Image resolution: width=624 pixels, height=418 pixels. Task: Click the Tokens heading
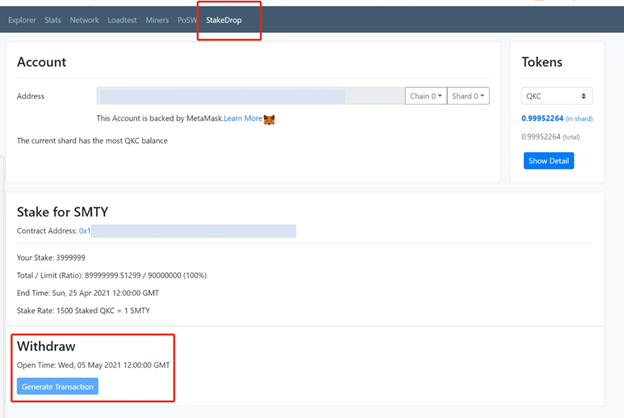(542, 62)
